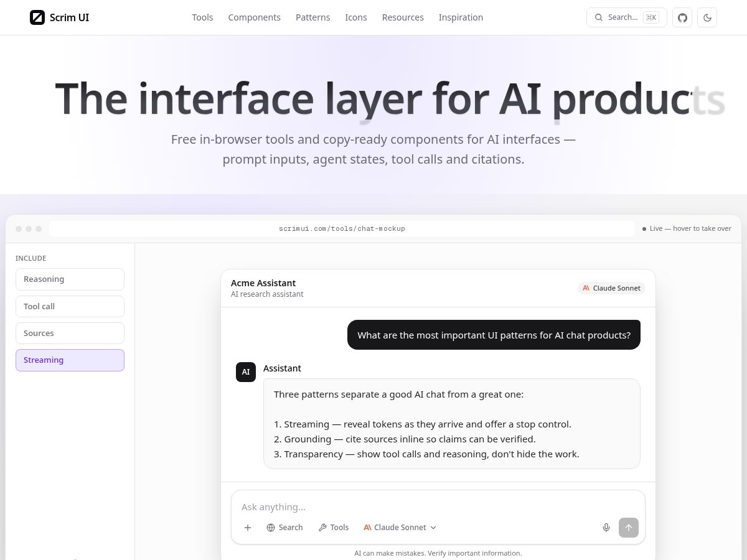
Task: Open the Inspiration menu
Action: 461,17
